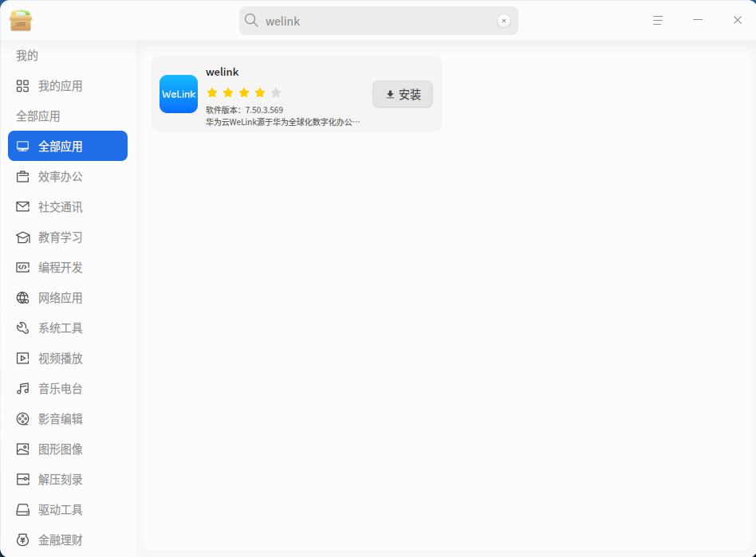Open the hamburger main menu
756x557 pixels.
click(658, 20)
